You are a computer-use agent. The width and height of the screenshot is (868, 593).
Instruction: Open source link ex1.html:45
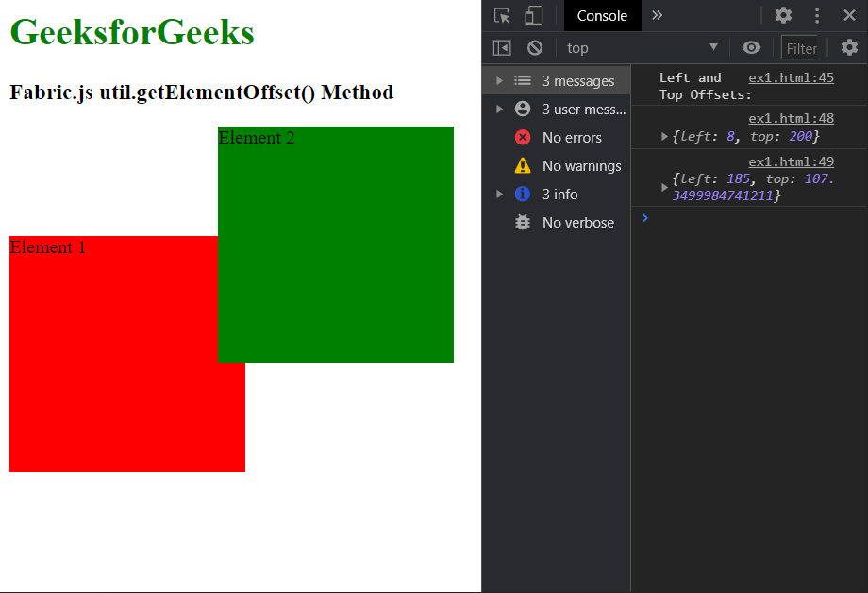pyautogui.click(x=791, y=77)
